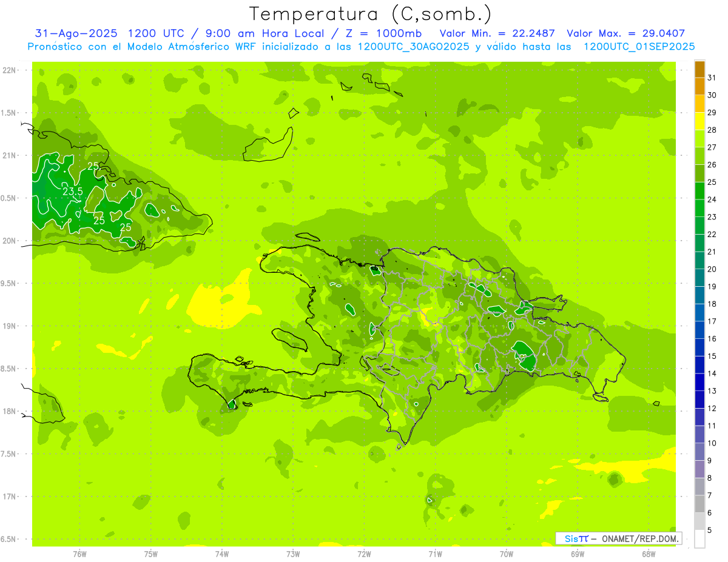The image size is (728, 562).
Task: Click the colorbar scale label '26'
Action: pos(712,165)
